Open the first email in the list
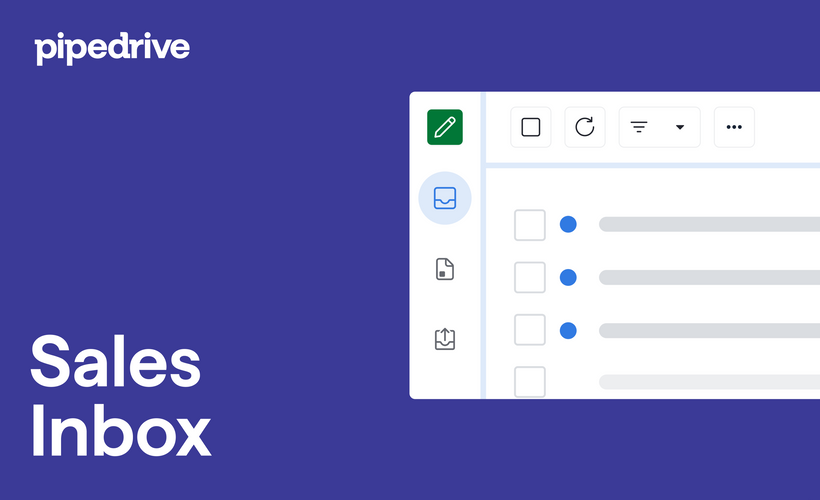Viewport: 820px width, 500px height. pos(708,225)
